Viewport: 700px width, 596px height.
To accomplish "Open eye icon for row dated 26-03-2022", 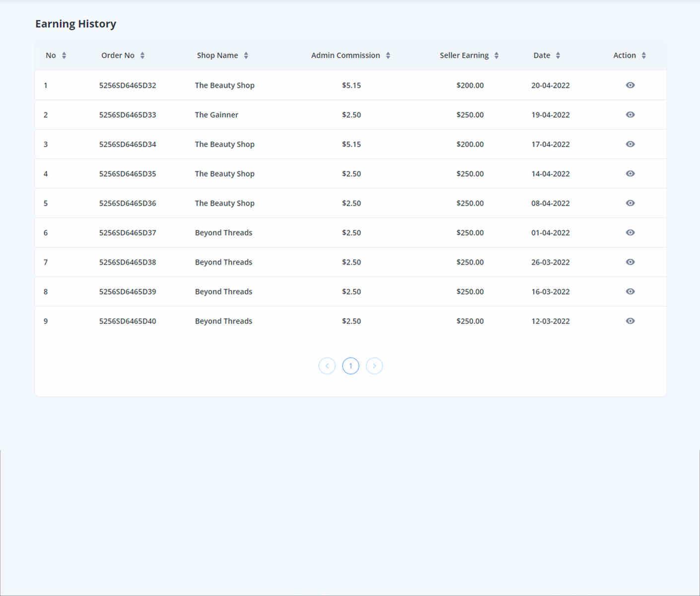I will tap(630, 262).
